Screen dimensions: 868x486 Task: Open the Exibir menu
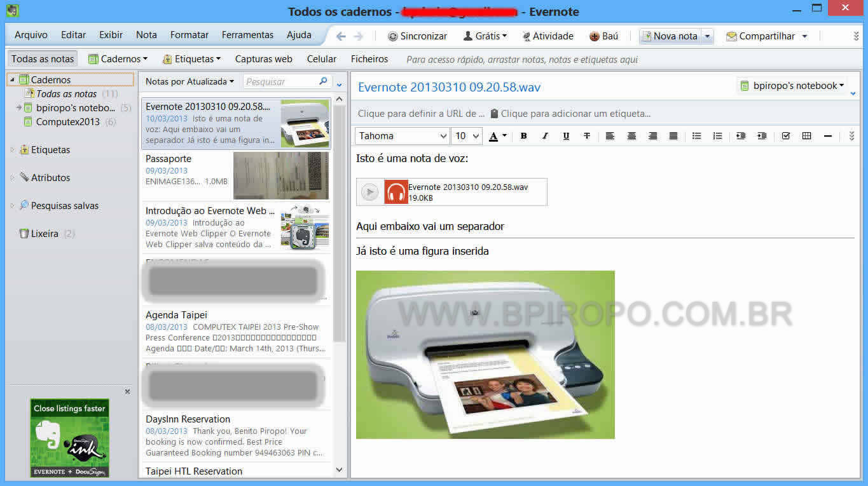click(111, 35)
